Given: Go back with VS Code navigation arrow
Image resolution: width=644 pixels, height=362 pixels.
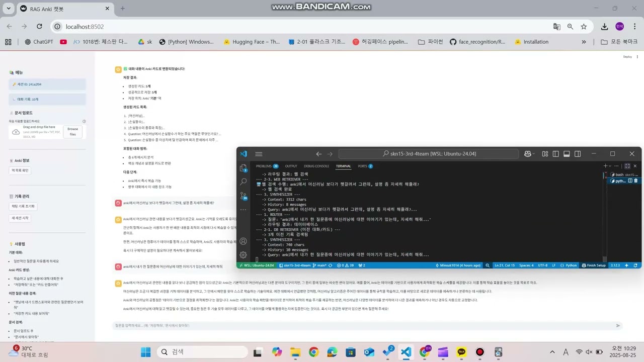Looking at the screenshot, I should coord(318,154).
